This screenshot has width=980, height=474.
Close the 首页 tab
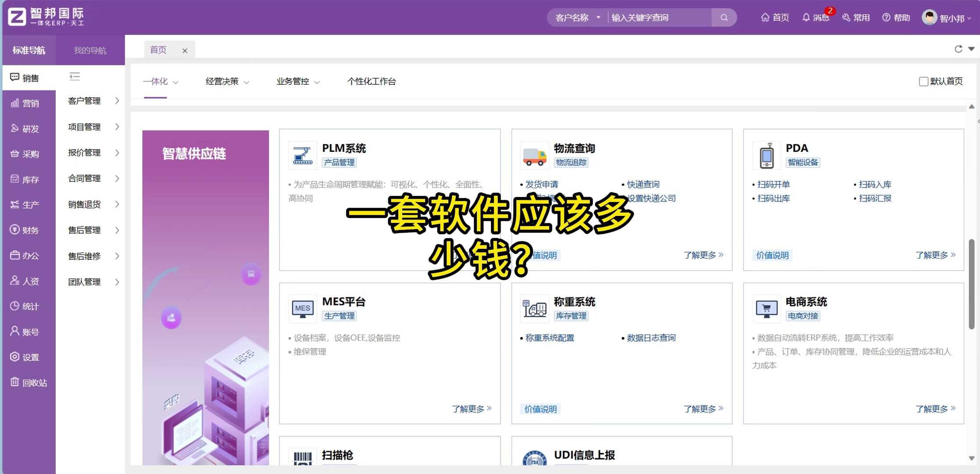click(185, 50)
